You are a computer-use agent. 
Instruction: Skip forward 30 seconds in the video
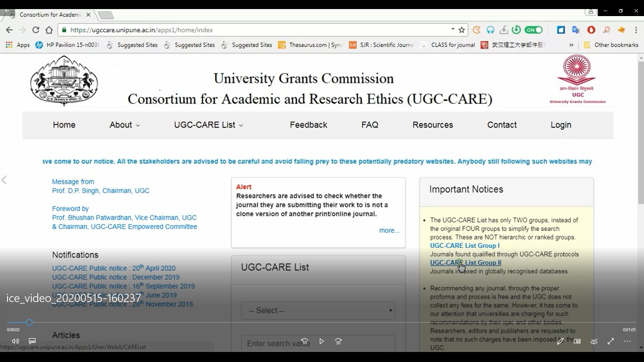tap(339, 341)
